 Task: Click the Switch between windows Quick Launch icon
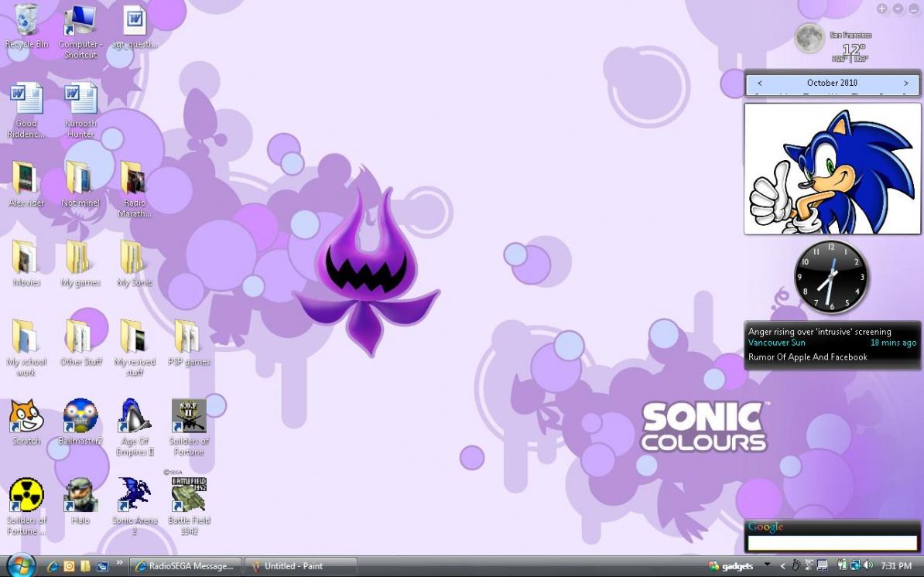(102, 566)
